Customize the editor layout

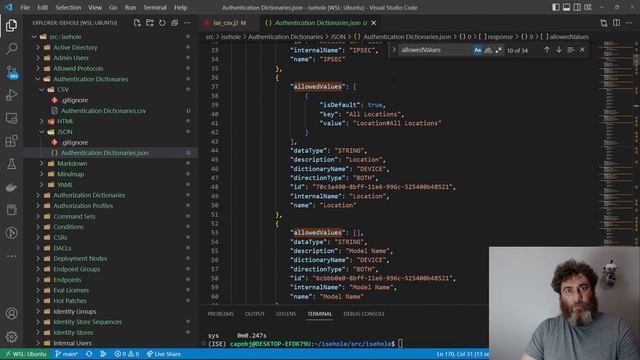[588, 7]
